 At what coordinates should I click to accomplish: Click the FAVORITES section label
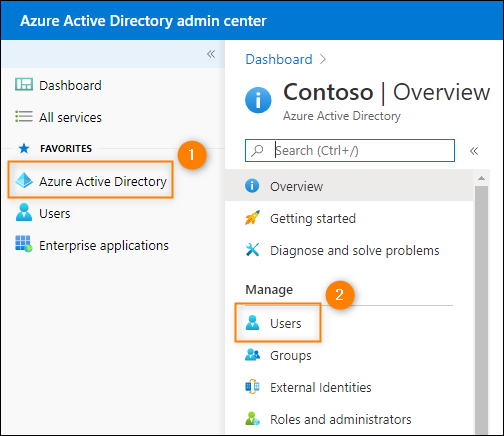tap(66, 148)
